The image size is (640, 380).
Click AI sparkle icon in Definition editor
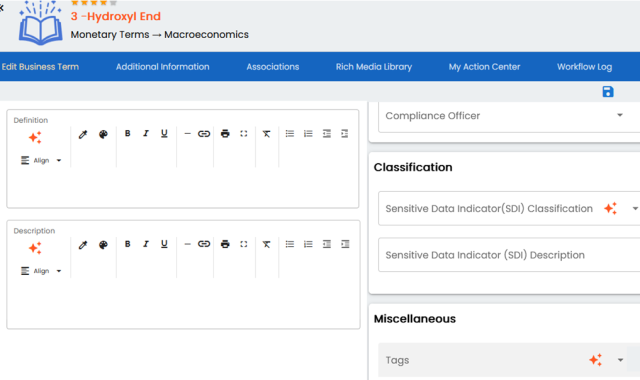[35, 138]
